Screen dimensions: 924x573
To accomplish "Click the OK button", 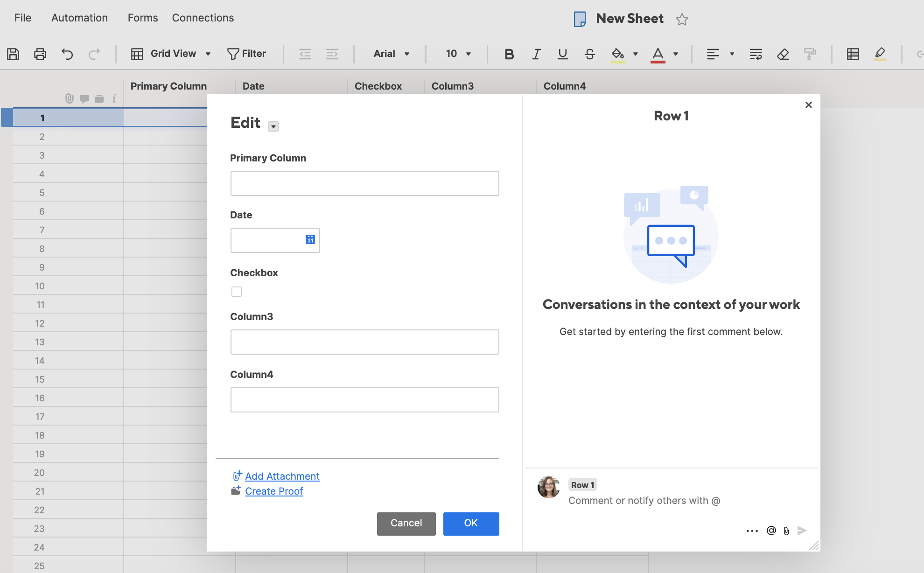I will click(x=471, y=524).
